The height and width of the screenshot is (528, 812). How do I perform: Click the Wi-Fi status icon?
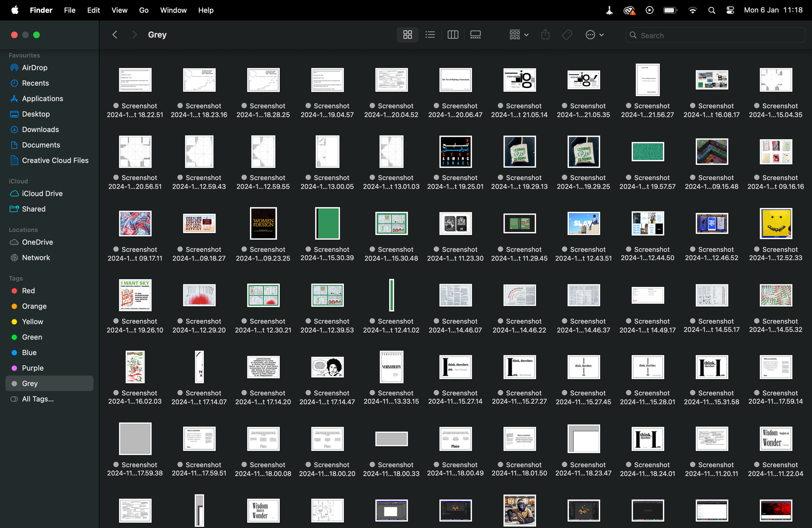pyautogui.click(x=693, y=10)
